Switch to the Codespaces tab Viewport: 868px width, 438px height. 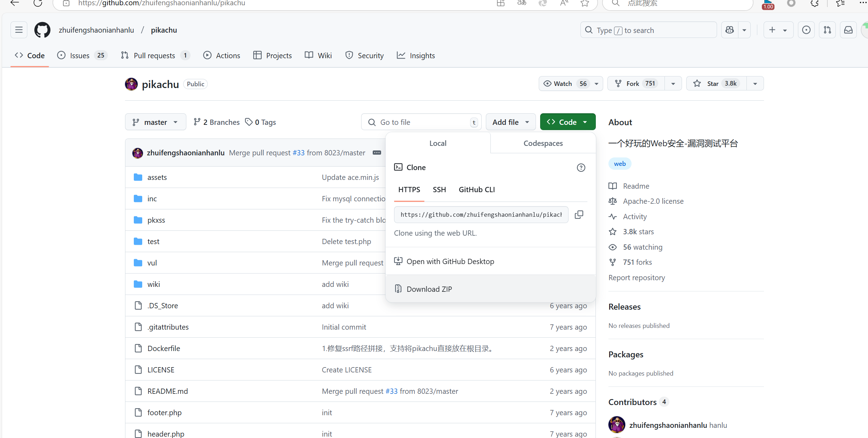tap(543, 143)
